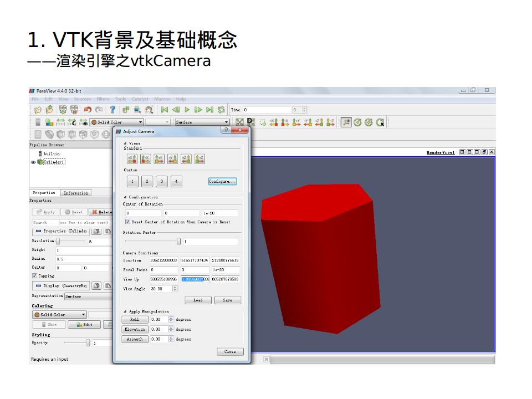
Task: Click the Resolution slider handle
Action: click(58, 241)
